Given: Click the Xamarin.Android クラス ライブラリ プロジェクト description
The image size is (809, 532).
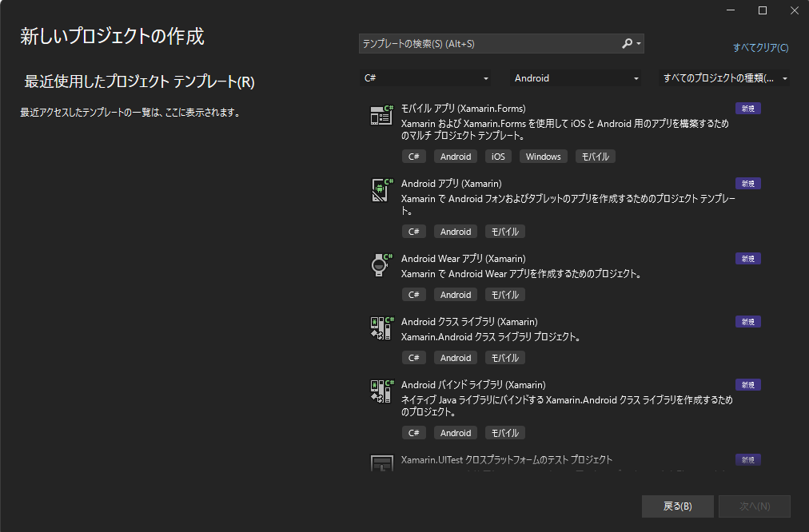Looking at the screenshot, I should tap(491, 336).
